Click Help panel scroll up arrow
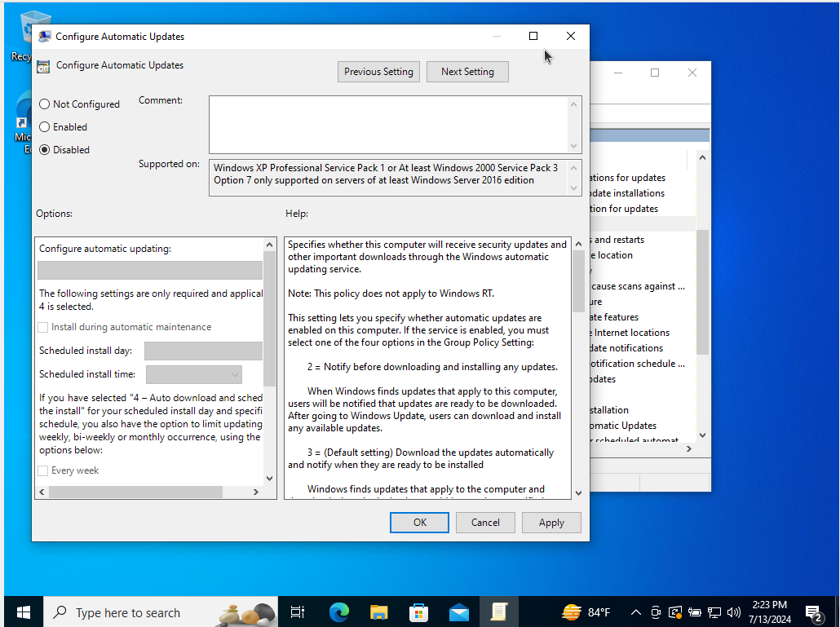 (578, 244)
